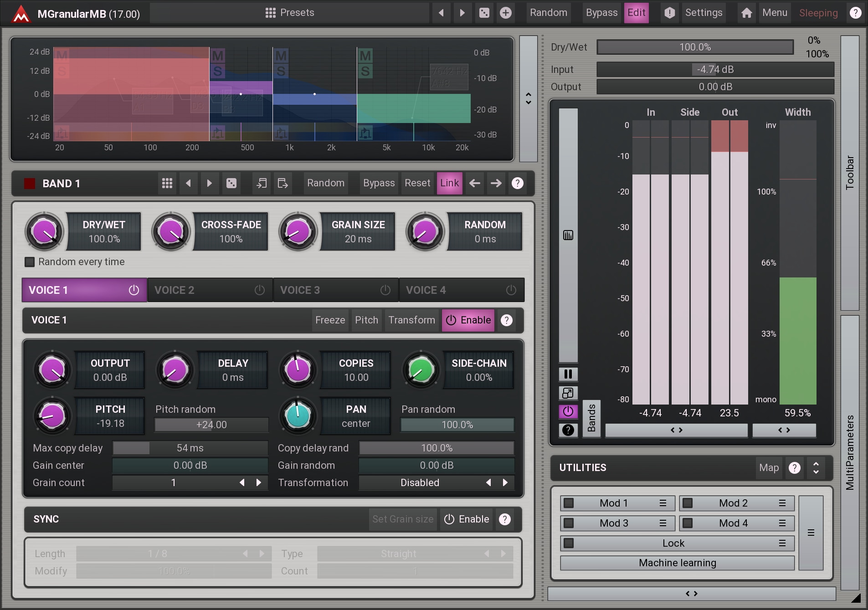Enable the Sync section
Viewport: 868px width, 610px height.
(x=467, y=519)
